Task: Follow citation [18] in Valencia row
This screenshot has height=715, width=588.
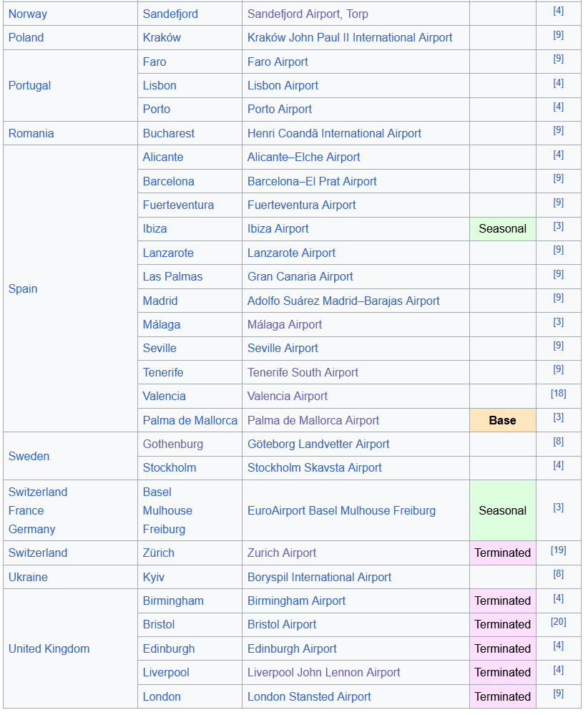Action: 559,393
